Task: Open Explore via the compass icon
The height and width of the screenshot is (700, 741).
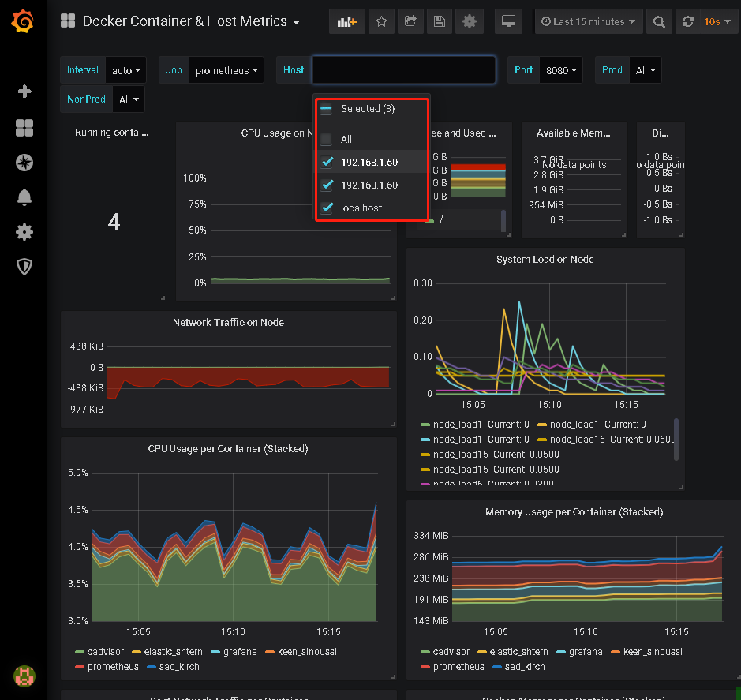Action: coord(24,163)
